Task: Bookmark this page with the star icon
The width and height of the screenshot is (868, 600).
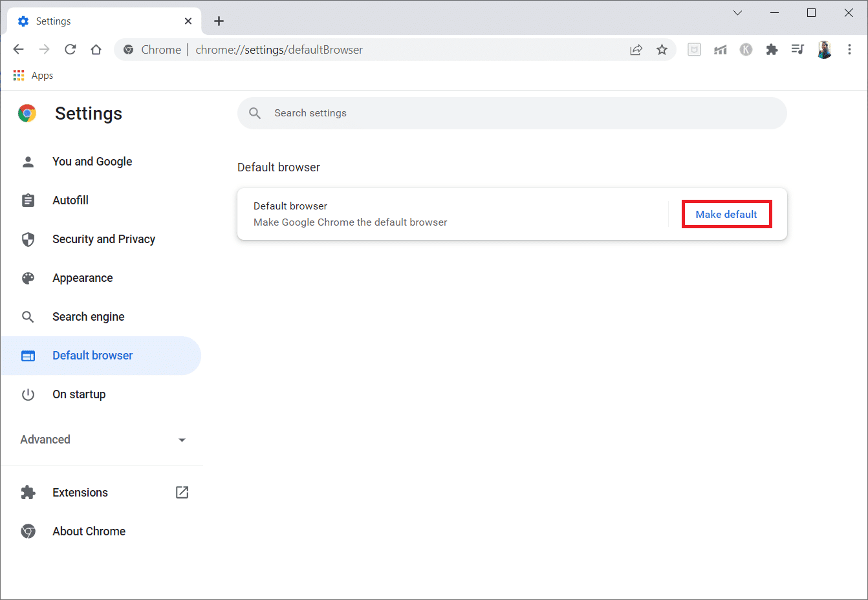Action: click(662, 50)
